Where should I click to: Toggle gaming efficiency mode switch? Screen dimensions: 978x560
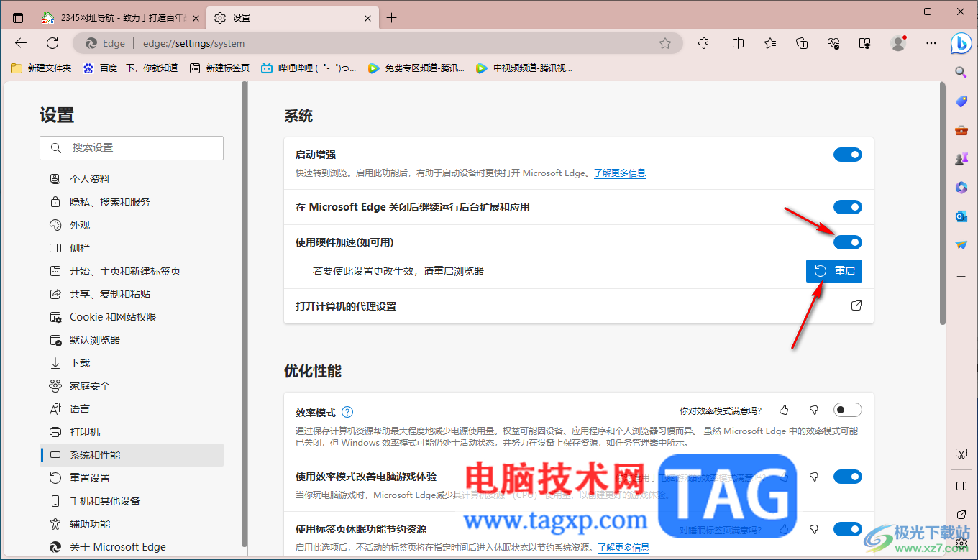(x=848, y=477)
